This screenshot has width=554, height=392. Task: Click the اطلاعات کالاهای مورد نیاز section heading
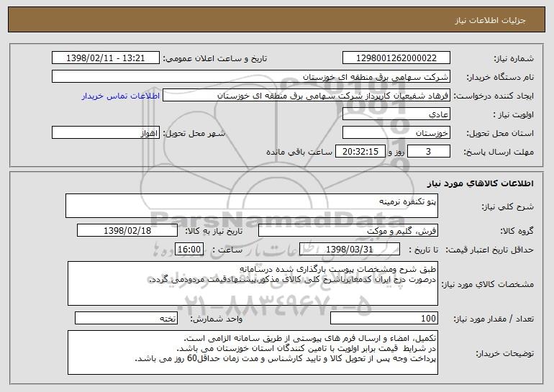(480, 183)
